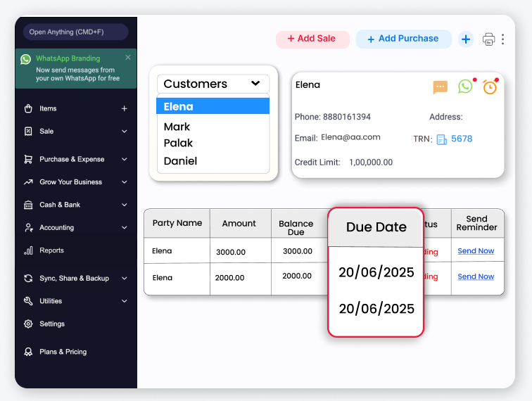532x401 pixels.
Task: Expand the Utilities chevron
Action: point(125,301)
